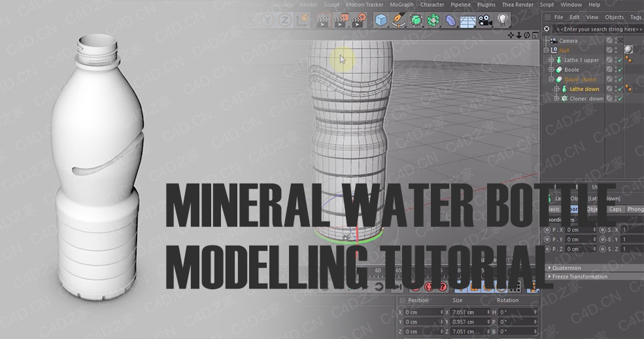Select the Null object in tree
This screenshot has height=339, width=644.
(564, 50)
